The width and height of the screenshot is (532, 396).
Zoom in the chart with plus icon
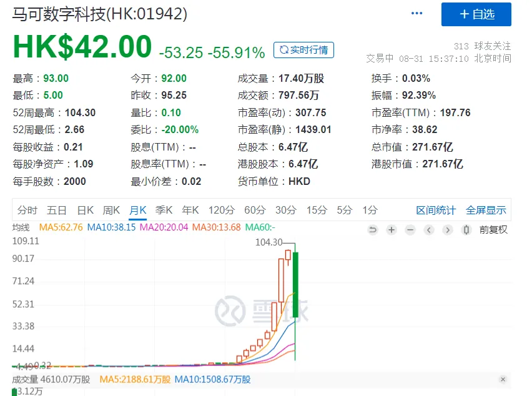392,230
